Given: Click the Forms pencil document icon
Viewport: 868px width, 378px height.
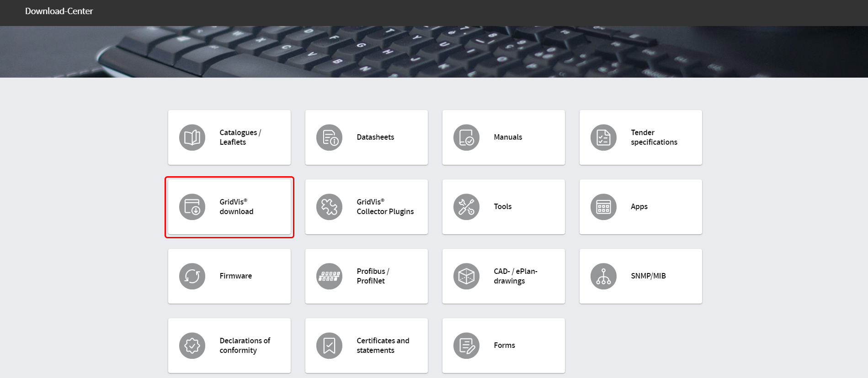Looking at the screenshot, I should pyautogui.click(x=466, y=346).
